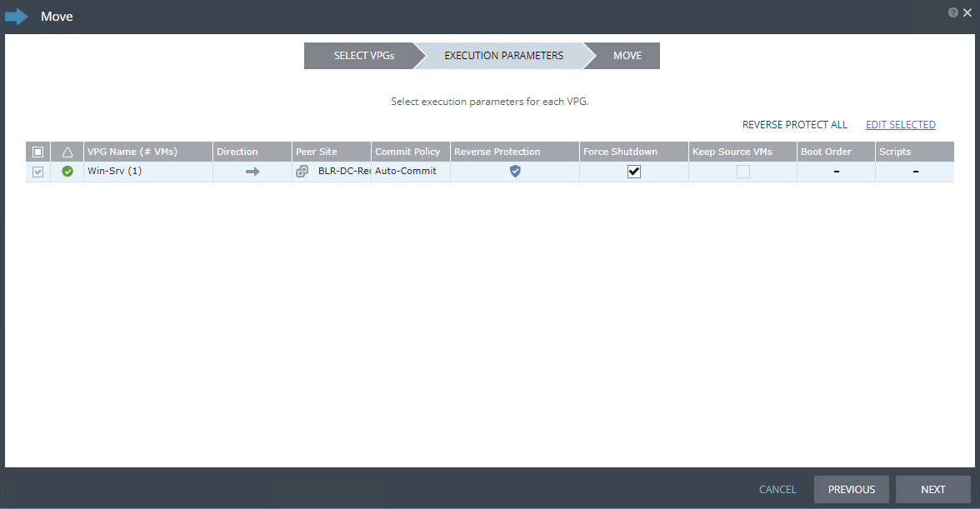Sort by Peer Site column header
Viewport: 980px width, 509px height.
point(332,152)
